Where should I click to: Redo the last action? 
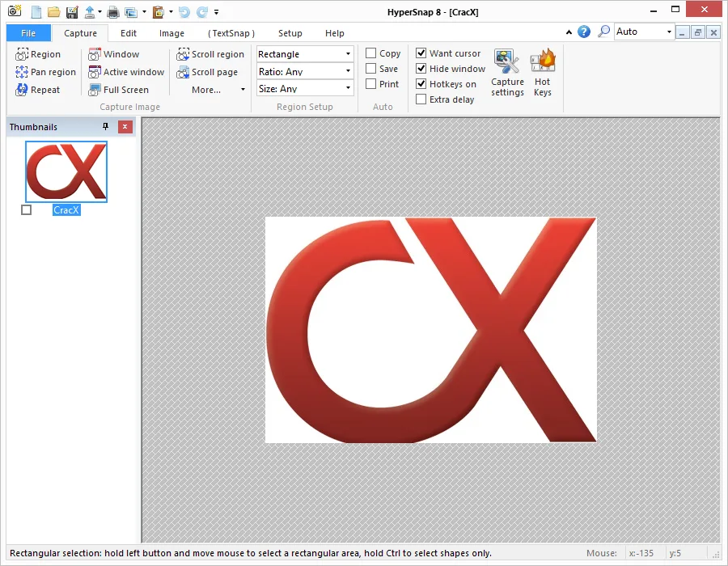click(202, 12)
